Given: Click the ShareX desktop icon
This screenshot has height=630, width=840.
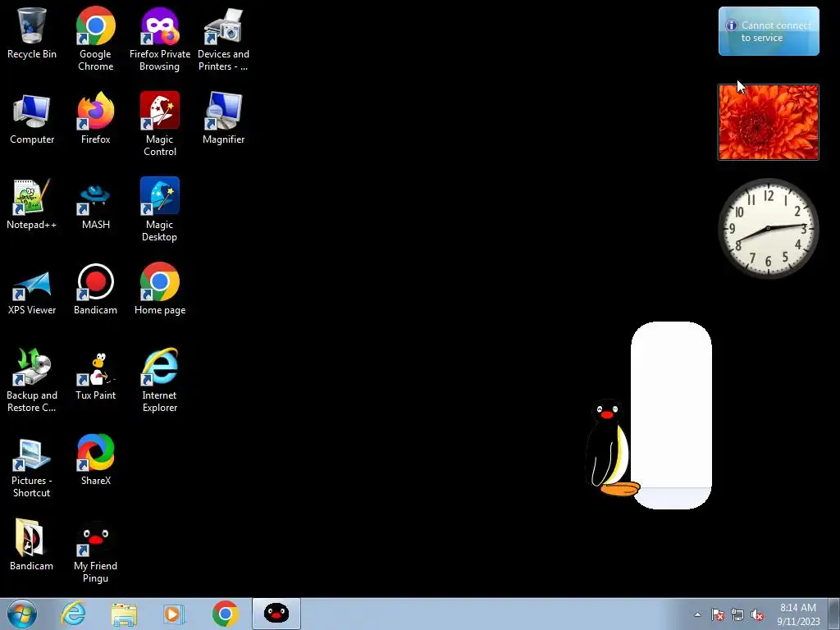Looking at the screenshot, I should [x=95, y=461].
